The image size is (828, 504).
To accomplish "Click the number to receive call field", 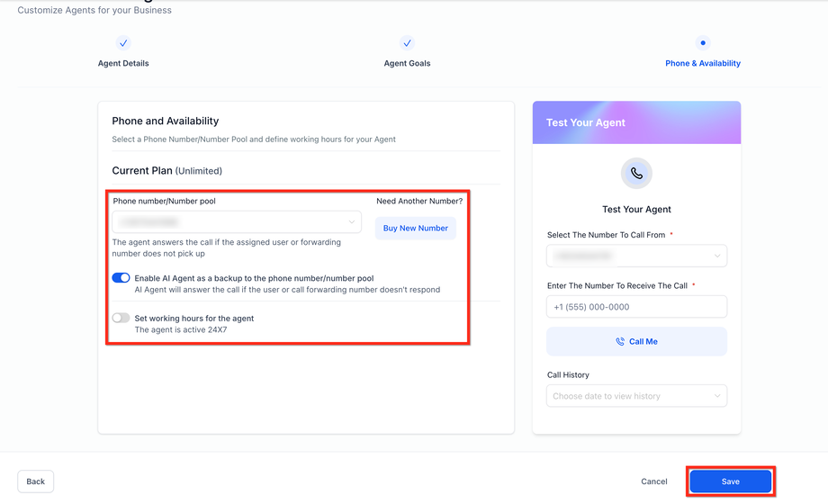I will pos(636,307).
